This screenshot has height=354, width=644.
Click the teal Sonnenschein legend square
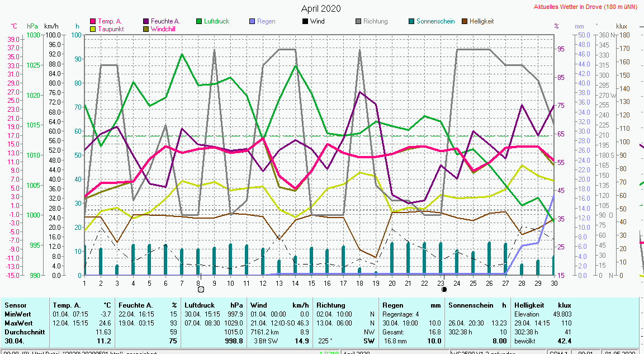click(x=411, y=21)
